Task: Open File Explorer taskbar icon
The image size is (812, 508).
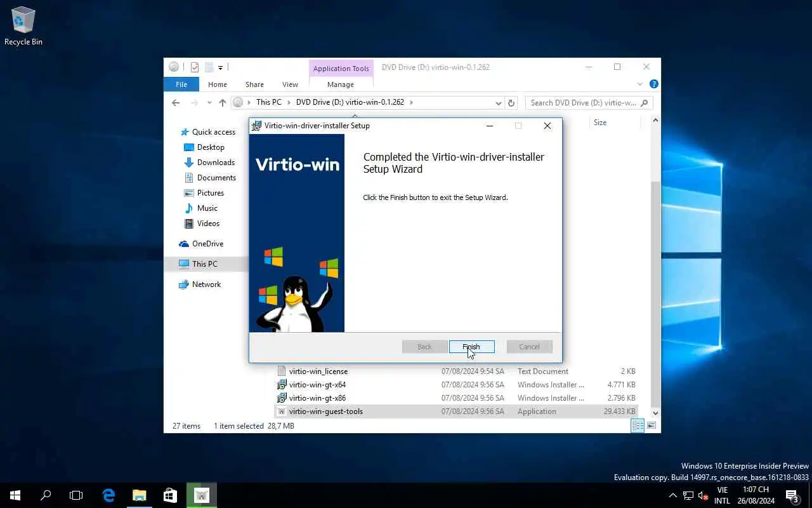Action: coord(139,495)
